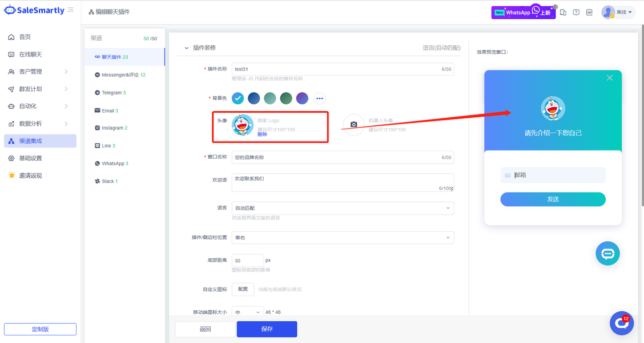Click the robot avatar camera upload icon

pyautogui.click(x=354, y=124)
